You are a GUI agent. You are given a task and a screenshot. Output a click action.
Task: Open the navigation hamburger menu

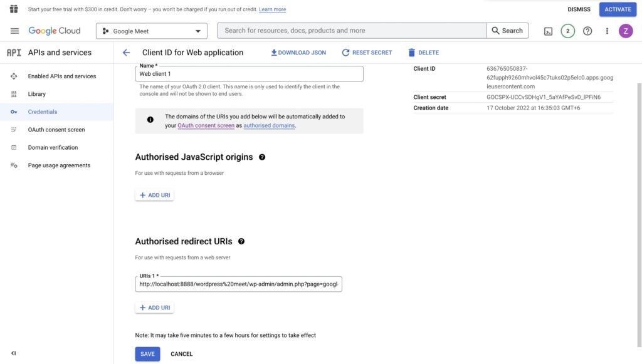tap(14, 30)
